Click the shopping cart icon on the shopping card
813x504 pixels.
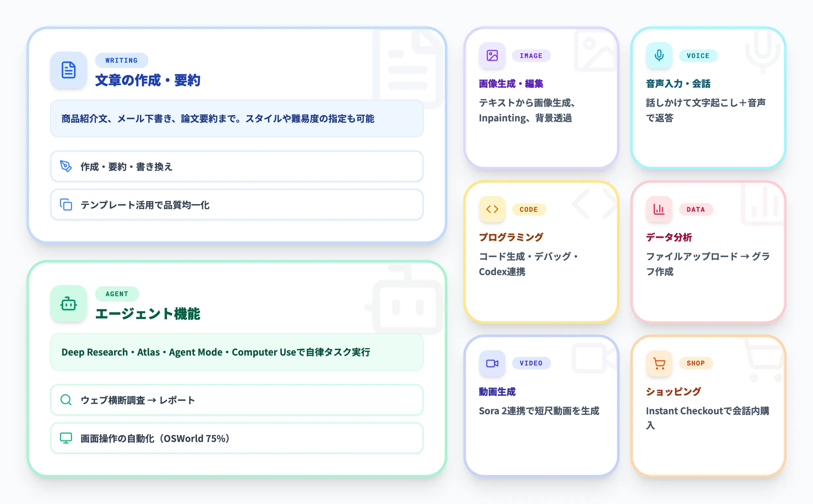pyautogui.click(x=659, y=363)
